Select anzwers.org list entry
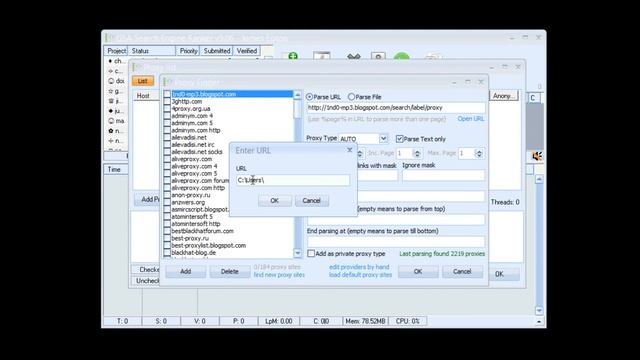 click(188, 202)
